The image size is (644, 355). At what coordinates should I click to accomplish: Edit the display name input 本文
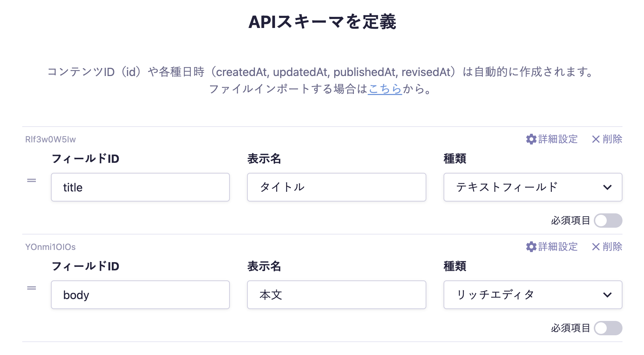tap(336, 295)
